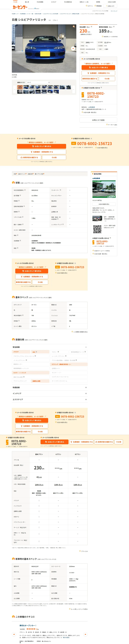Click the info icon next to ABS

pyautogui.click(x=36, y=352)
